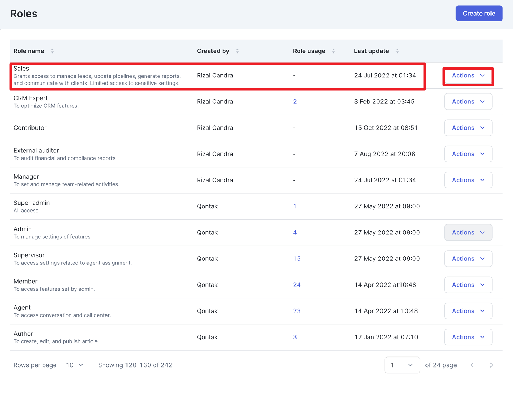Go to next page arrow

tap(491, 365)
